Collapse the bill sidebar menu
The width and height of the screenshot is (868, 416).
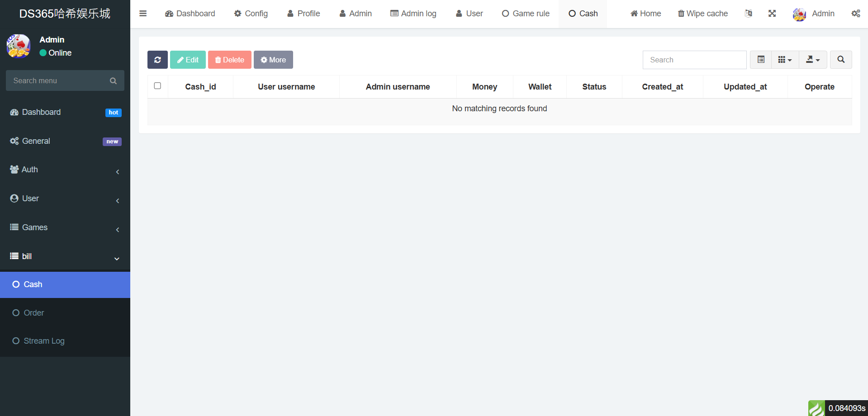[65, 256]
